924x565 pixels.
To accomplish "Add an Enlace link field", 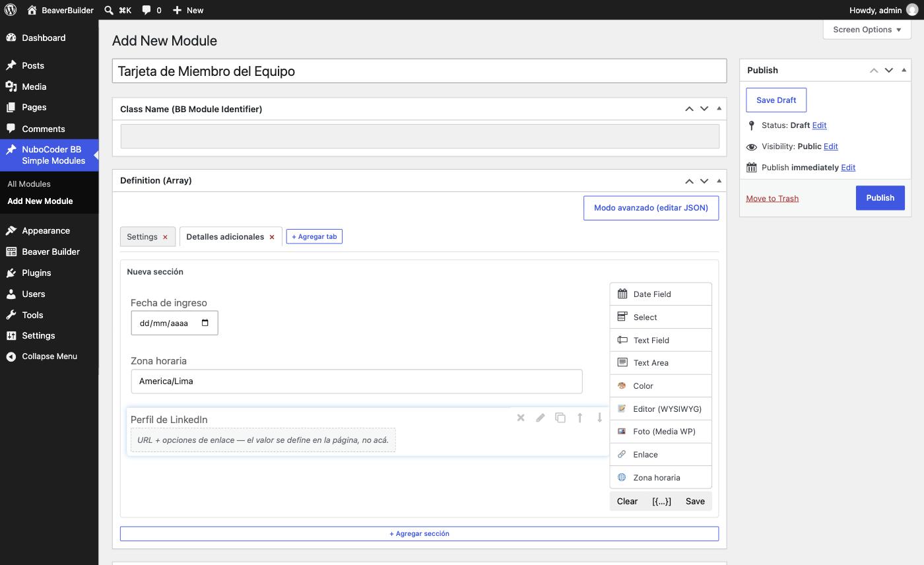I will [661, 455].
